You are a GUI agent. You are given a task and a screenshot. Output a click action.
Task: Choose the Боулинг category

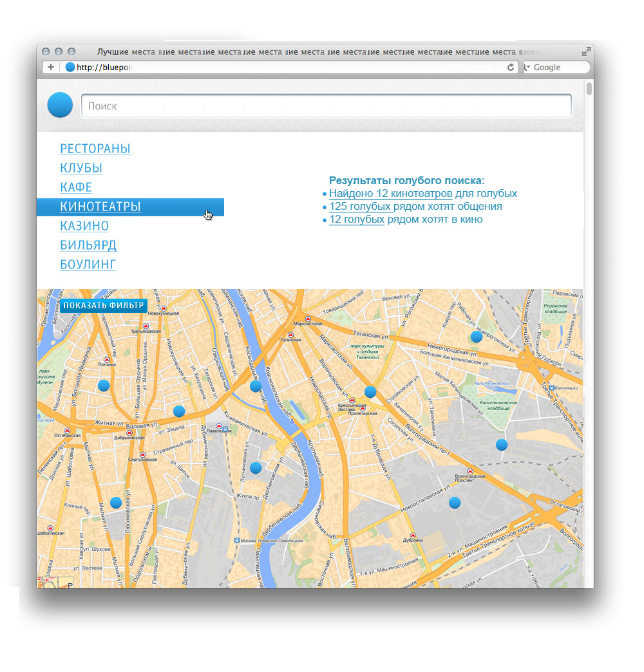click(x=88, y=265)
